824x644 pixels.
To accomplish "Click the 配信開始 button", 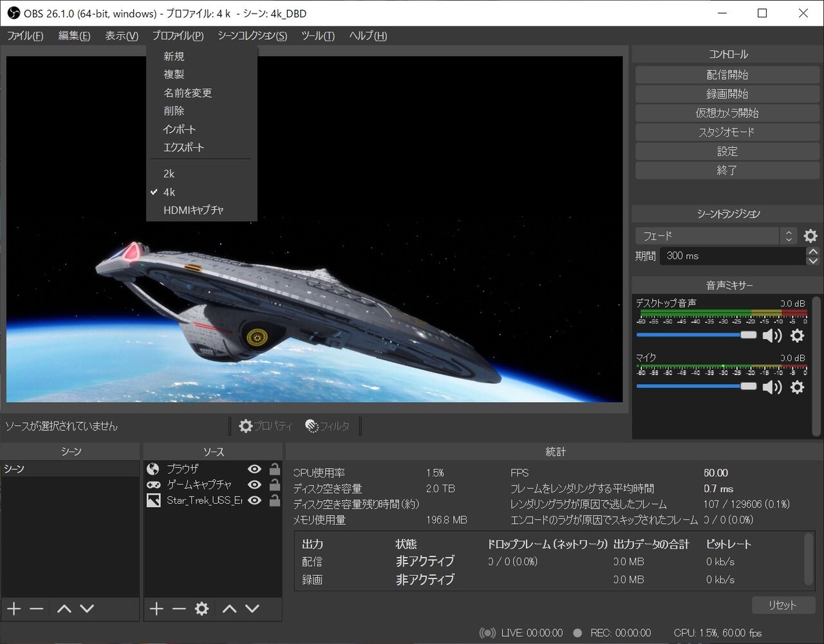I will pos(727,75).
